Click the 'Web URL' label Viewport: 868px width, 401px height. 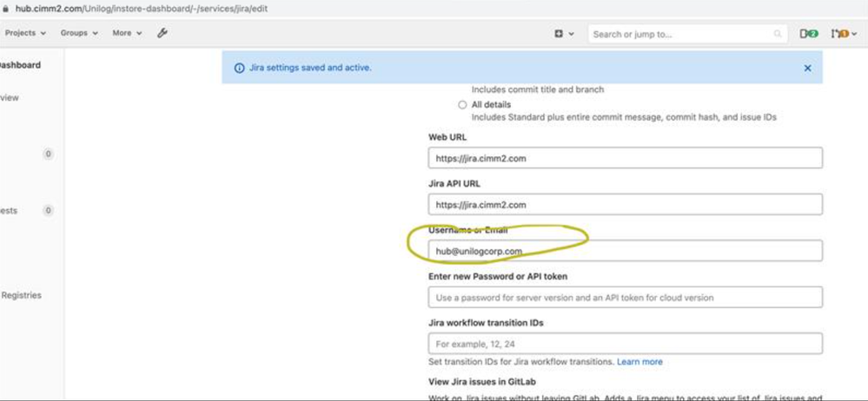447,137
